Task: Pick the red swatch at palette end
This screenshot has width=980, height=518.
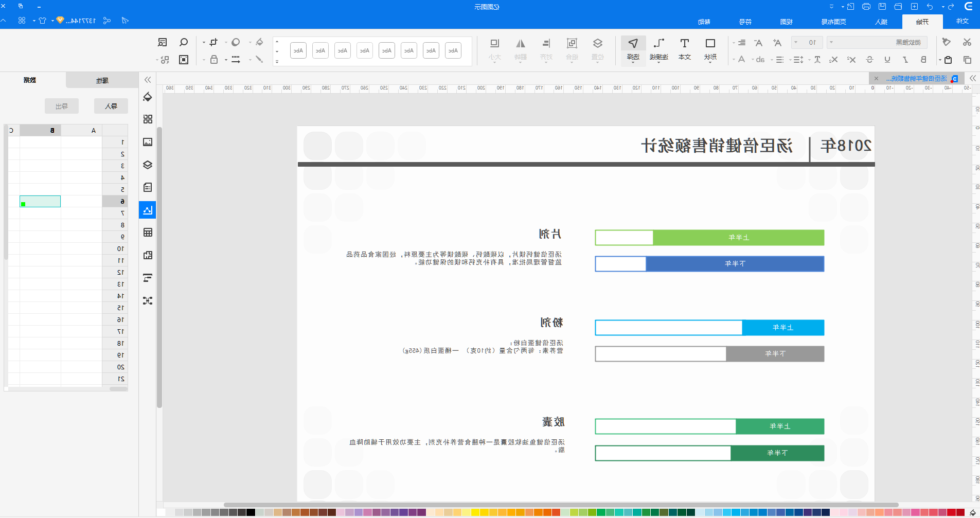Action: coord(960,512)
